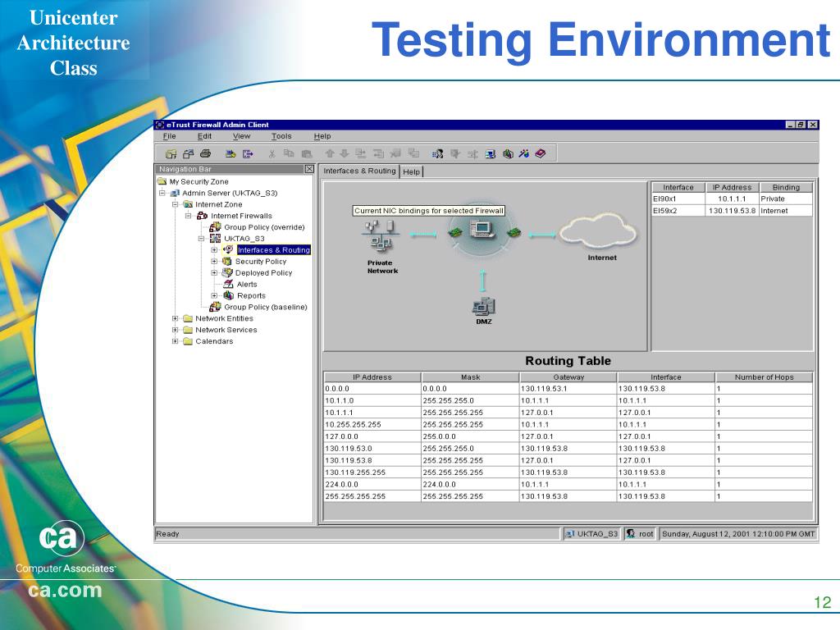Expand the Interfaces & Routing tree node
840x630 pixels.
pyautogui.click(x=214, y=249)
